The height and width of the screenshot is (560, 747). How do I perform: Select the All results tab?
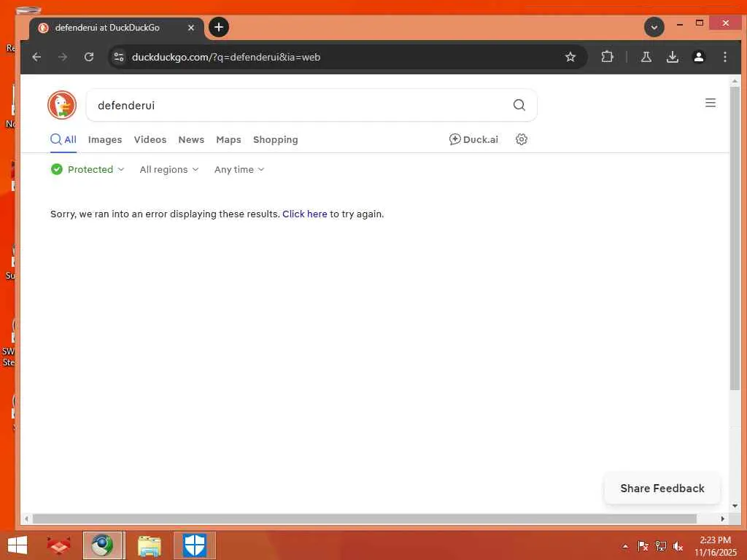pyautogui.click(x=63, y=139)
